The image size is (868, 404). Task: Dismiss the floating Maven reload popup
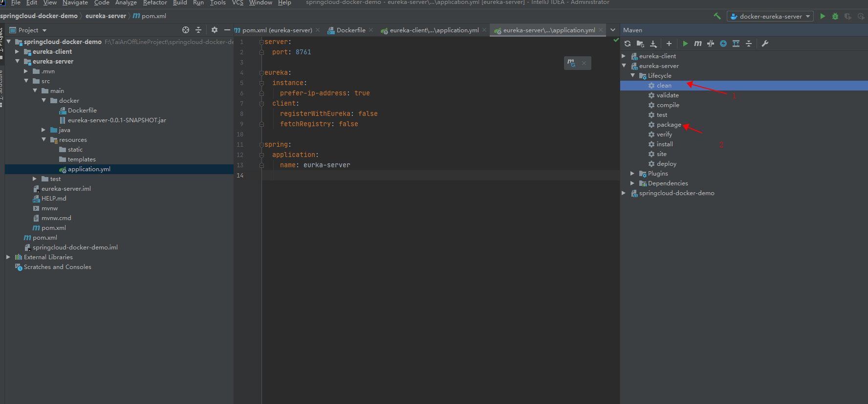pyautogui.click(x=584, y=63)
